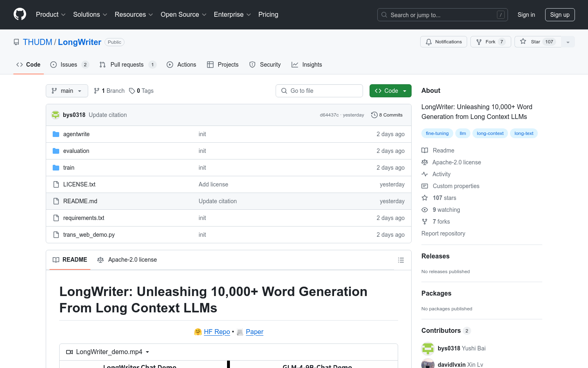Open the green Code dropdown button
The image size is (588, 368).
390,91
